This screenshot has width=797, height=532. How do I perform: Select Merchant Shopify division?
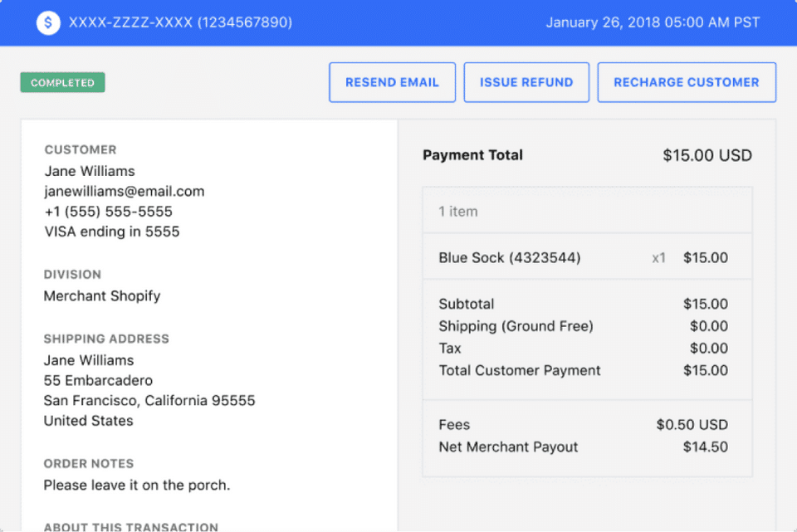(x=101, y=295)
